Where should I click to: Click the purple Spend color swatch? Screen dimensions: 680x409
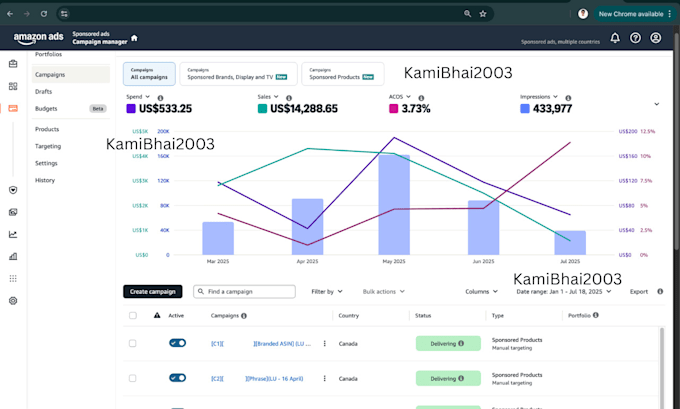pos(131,108)
